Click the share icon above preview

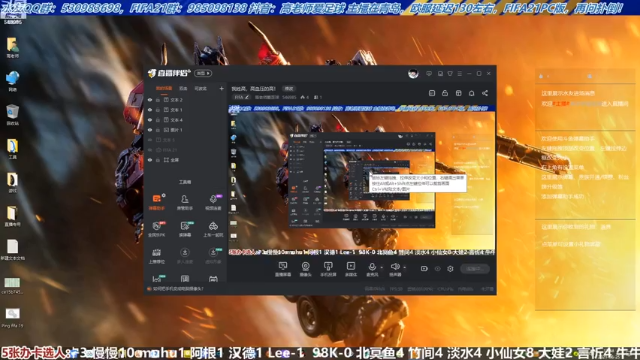[485, 93]
